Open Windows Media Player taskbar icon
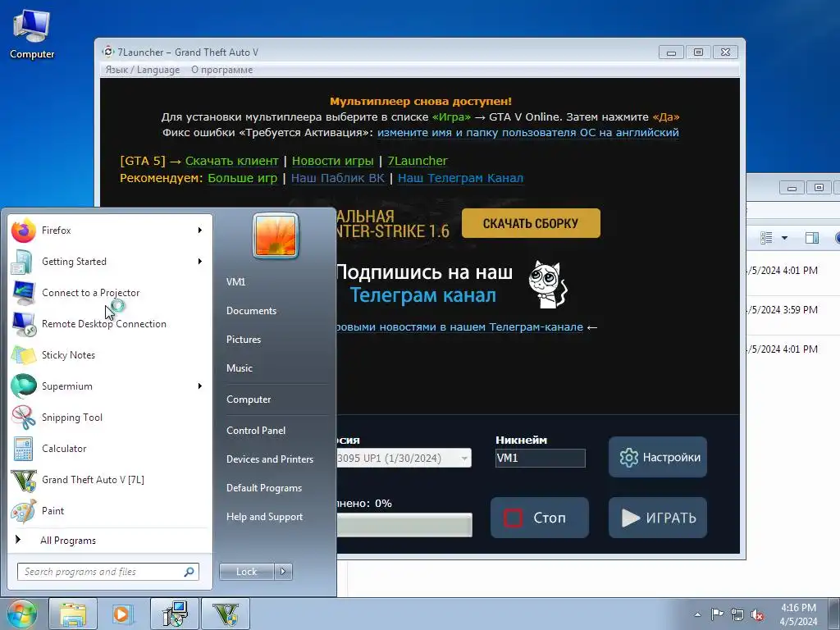This screenshot has height=630, width=840. pos(123,614)
